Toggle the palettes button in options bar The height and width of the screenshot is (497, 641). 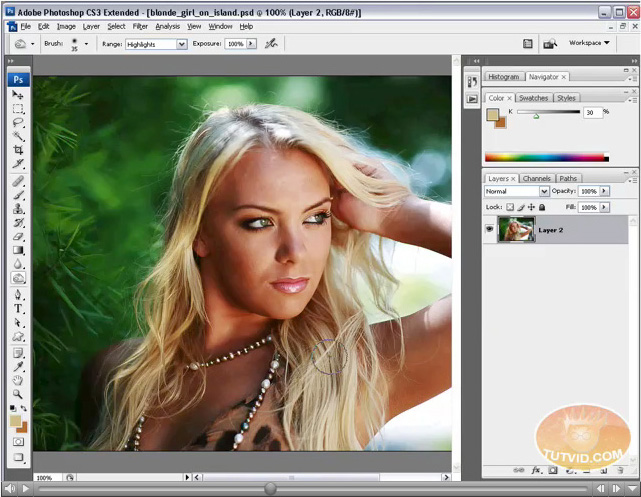528,43
